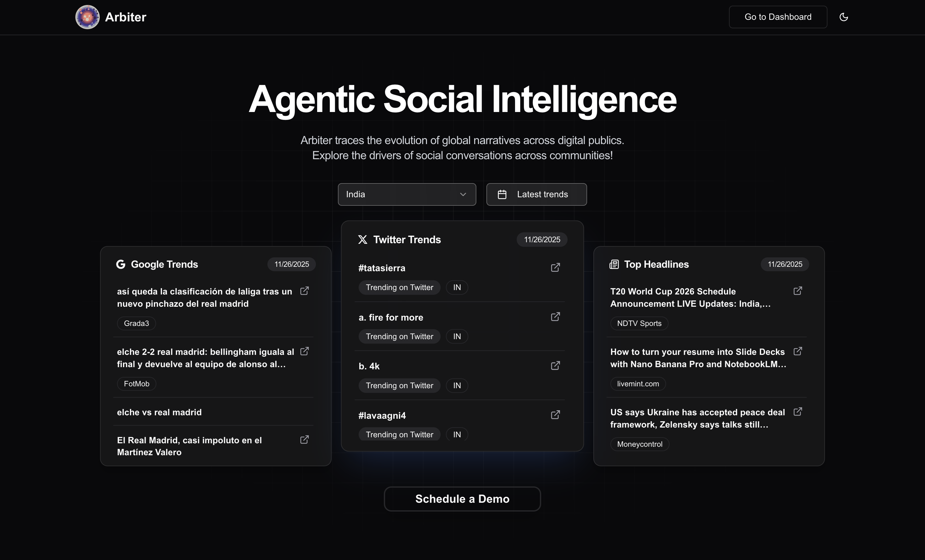The image size is (925, 560).
Task: Click the 'así queda la clasificación de laliga' headline
Action: click(205, 298)
